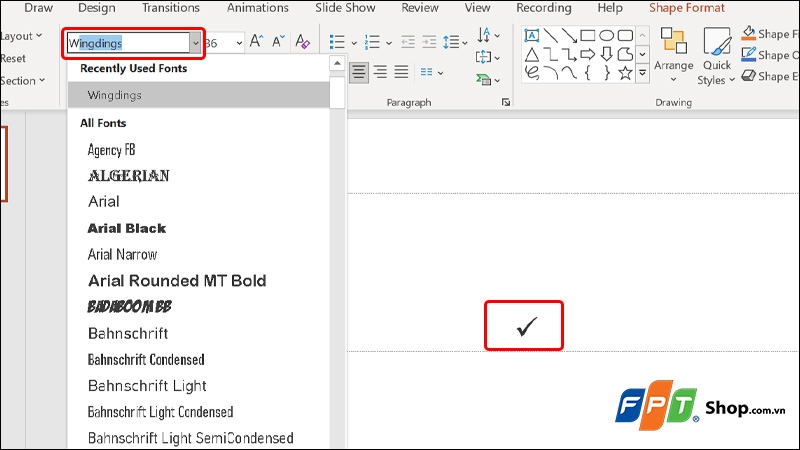Expand shapes gallery More button
The width and height of the screenshot is (800, 450).
642,73
